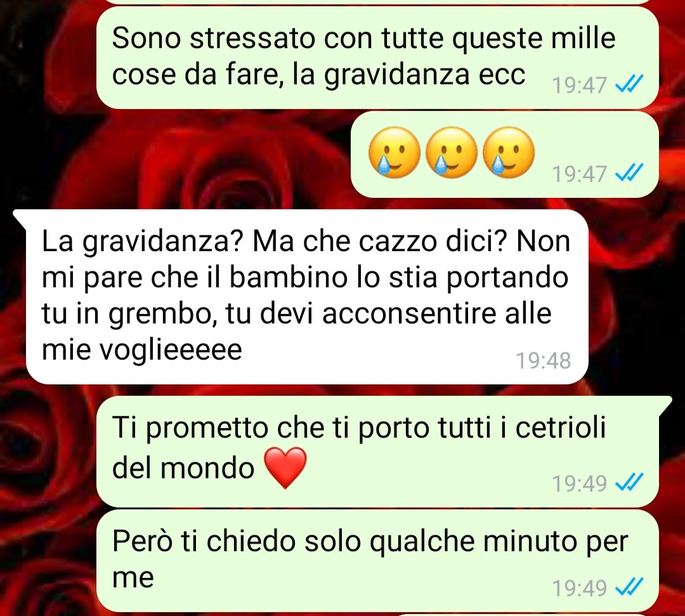Screen dimensions: 685x616
Task: Tap the middle crying-smile emoji
Action: pyautogui.click(x=452, y=152)
